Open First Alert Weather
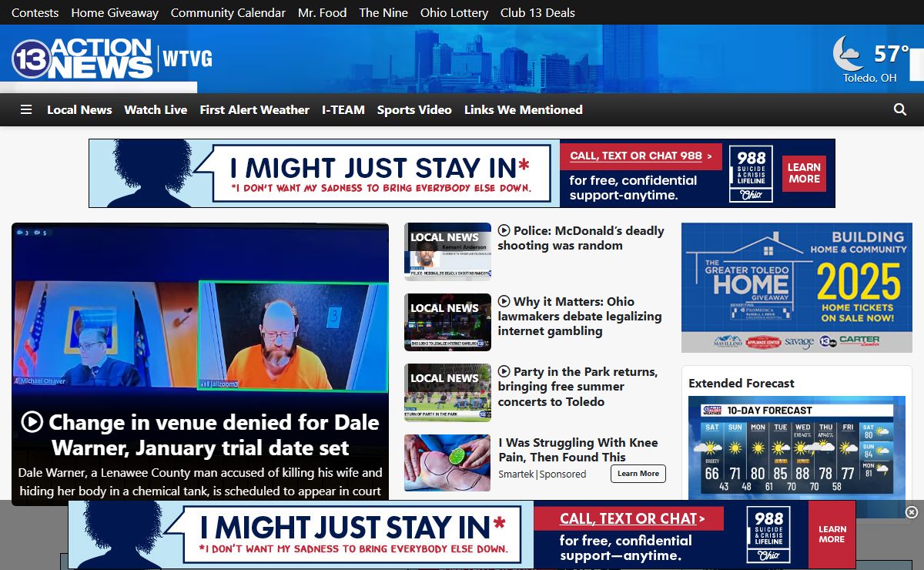The width and height of the screenshot is (924, 570). 254,110
